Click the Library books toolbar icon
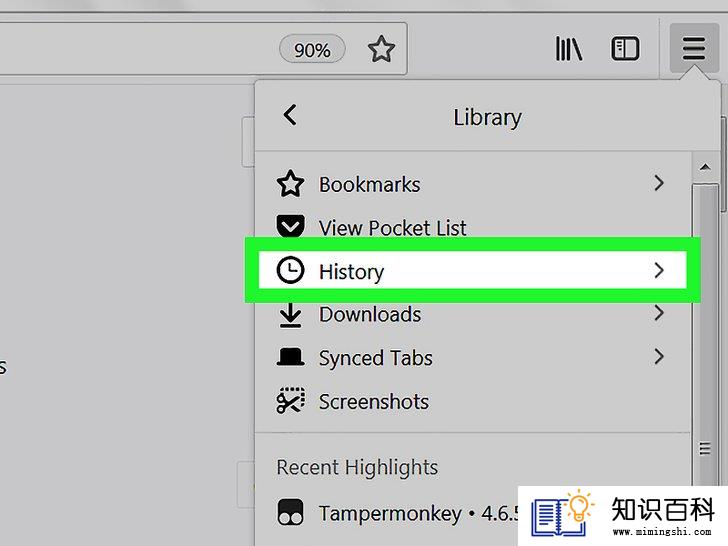 tap(569, 48)
